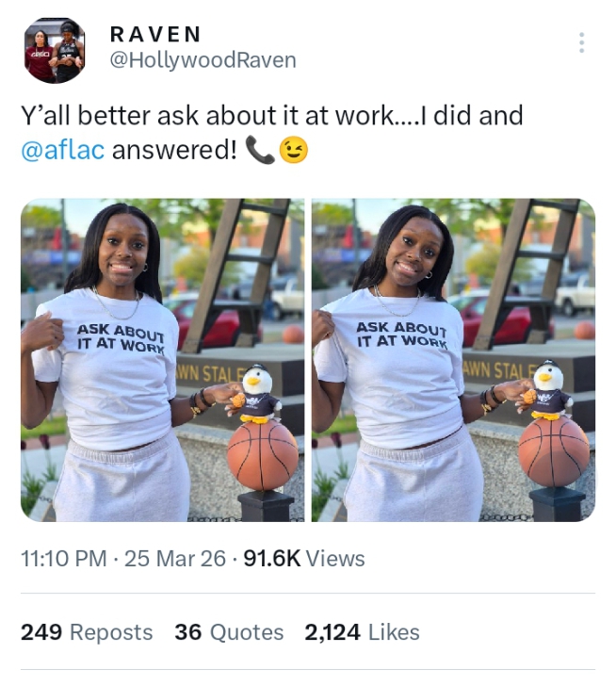616x686 pixels.
Task: Follow the @aflac mention link
Action: pyautogui.click(x=63, y=150)
